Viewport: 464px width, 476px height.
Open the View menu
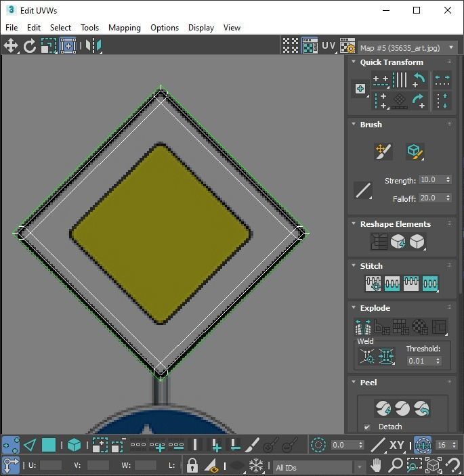(232, 28)
